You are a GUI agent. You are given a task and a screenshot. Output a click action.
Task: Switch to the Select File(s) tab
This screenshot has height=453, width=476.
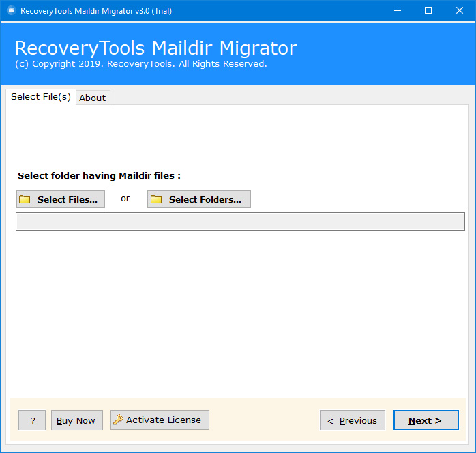coord(40,97)
